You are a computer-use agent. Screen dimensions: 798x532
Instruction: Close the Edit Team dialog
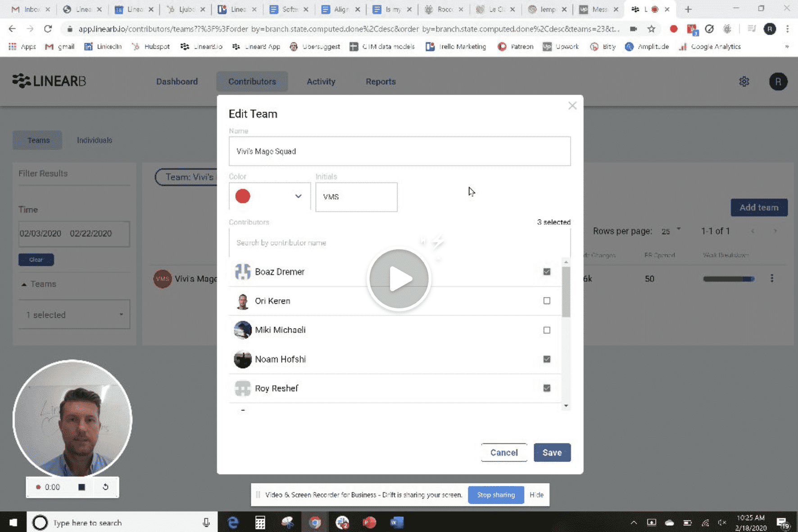pyautogui.click(x=572, y=106)
